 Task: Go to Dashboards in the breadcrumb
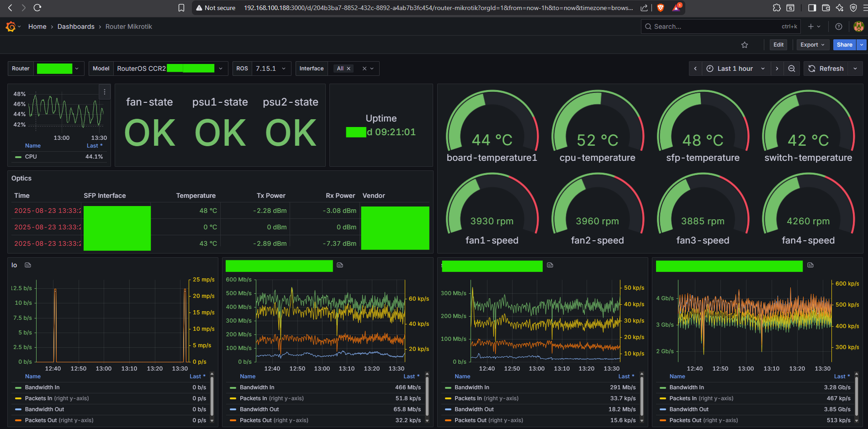(x=76, y=26)
